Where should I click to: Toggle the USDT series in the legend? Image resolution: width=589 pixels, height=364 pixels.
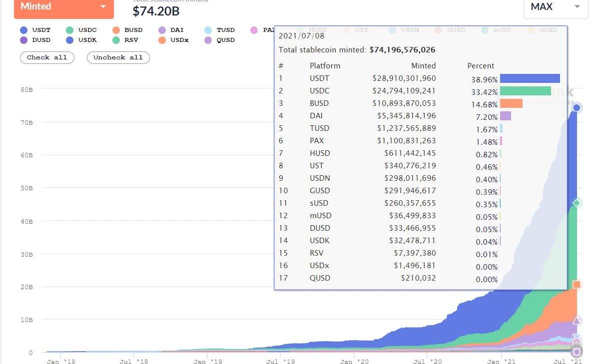coord(35,30)
